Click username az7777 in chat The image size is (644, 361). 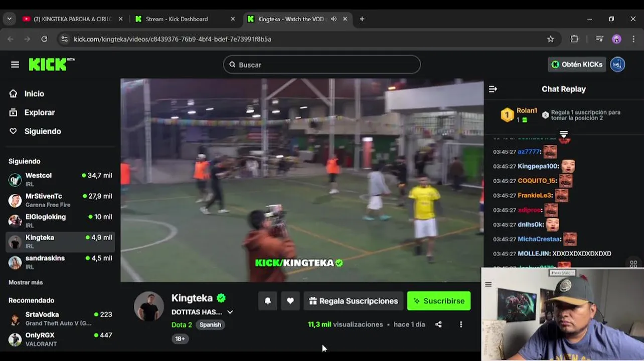coord(529,152)
